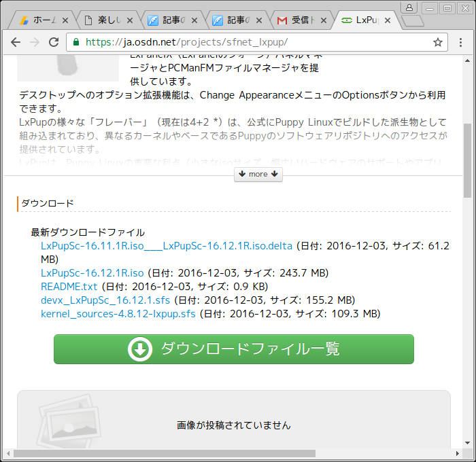Click the horizontal scrollbar left arrow

(x=8, y=453)
